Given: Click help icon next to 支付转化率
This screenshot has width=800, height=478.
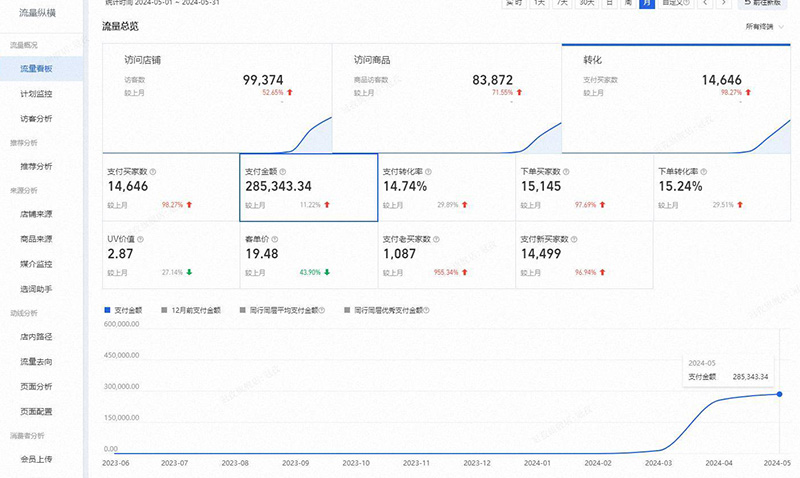Looking at the screenshot, I should (x=428, y=172).
